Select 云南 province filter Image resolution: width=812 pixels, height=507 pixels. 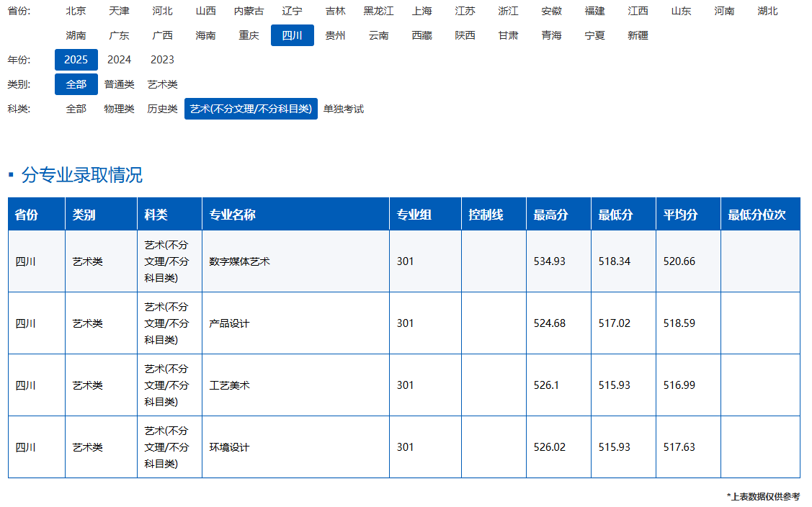378,35
